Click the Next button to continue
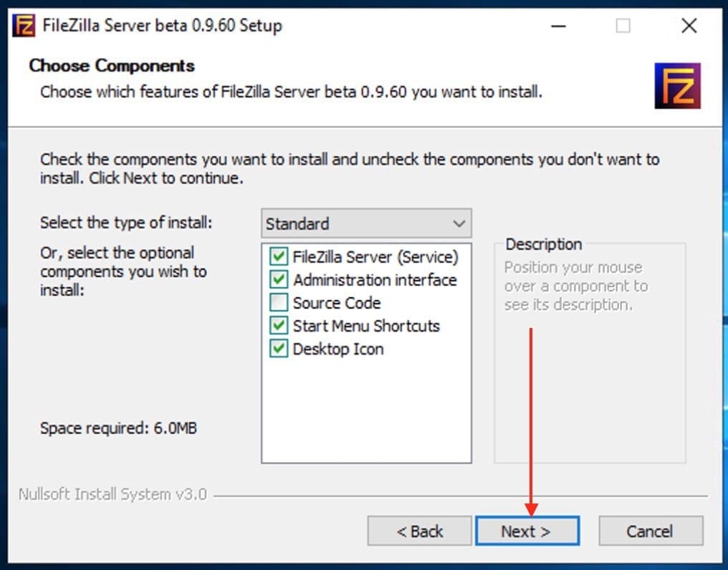The height and width of the screenshot is (570, 728). (527, 531)
